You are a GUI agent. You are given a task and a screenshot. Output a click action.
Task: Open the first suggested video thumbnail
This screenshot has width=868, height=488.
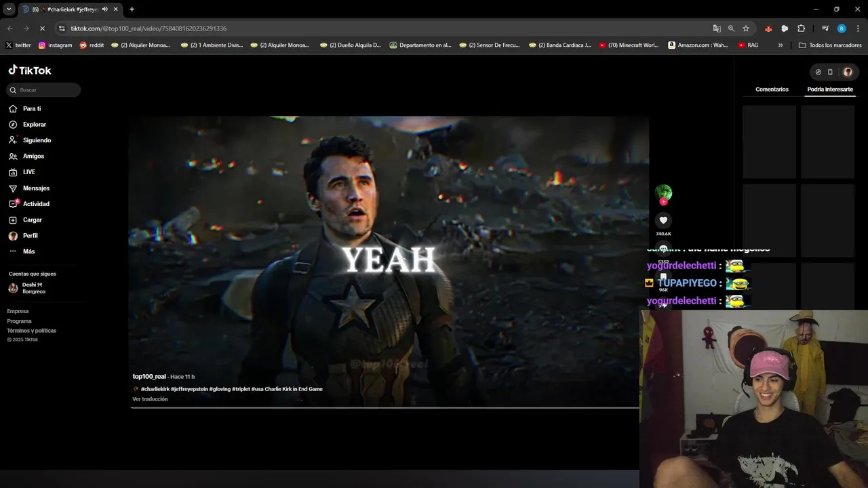pos(769,142)
